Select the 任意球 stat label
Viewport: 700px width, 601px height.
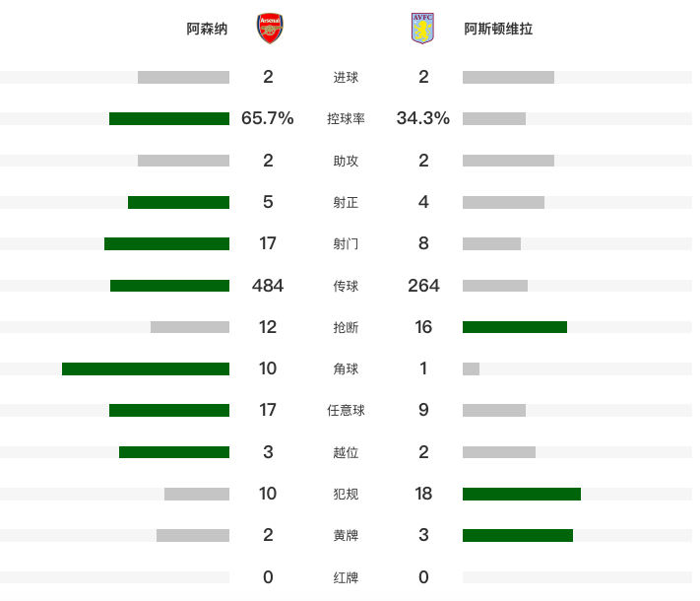coord(346,410)
